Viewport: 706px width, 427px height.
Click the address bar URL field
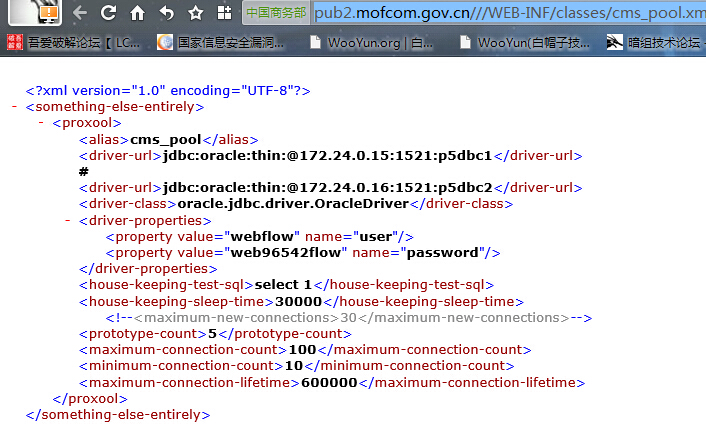coord(509,13)
